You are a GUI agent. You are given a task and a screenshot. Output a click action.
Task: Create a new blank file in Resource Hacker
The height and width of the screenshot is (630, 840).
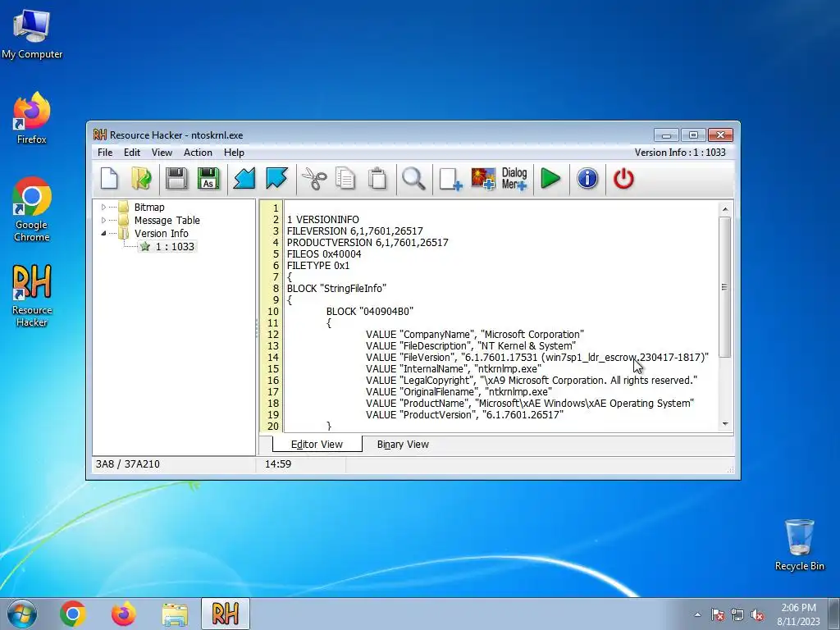coord(109,178)
